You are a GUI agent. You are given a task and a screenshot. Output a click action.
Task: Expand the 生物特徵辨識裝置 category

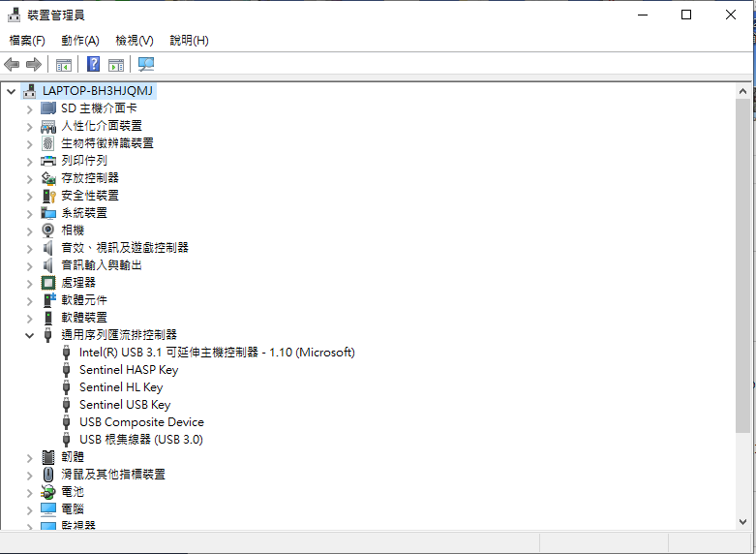coord(29,144)
